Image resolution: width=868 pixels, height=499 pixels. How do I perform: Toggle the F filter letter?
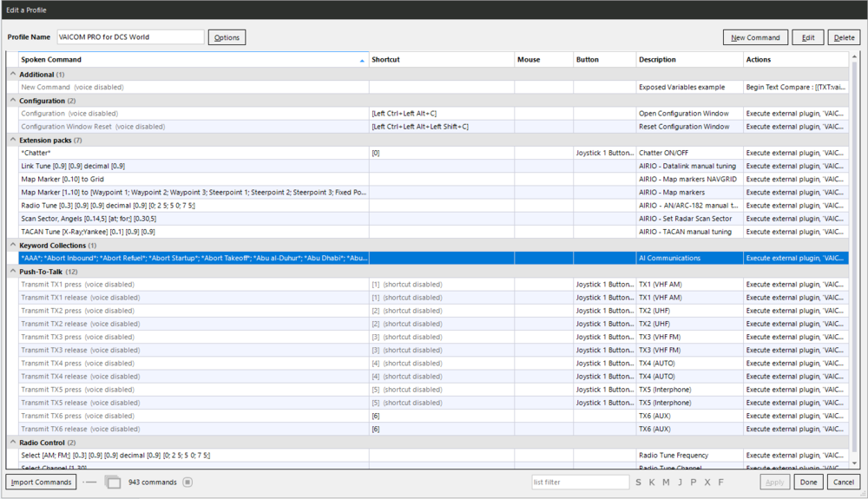(x=720, y=483)
